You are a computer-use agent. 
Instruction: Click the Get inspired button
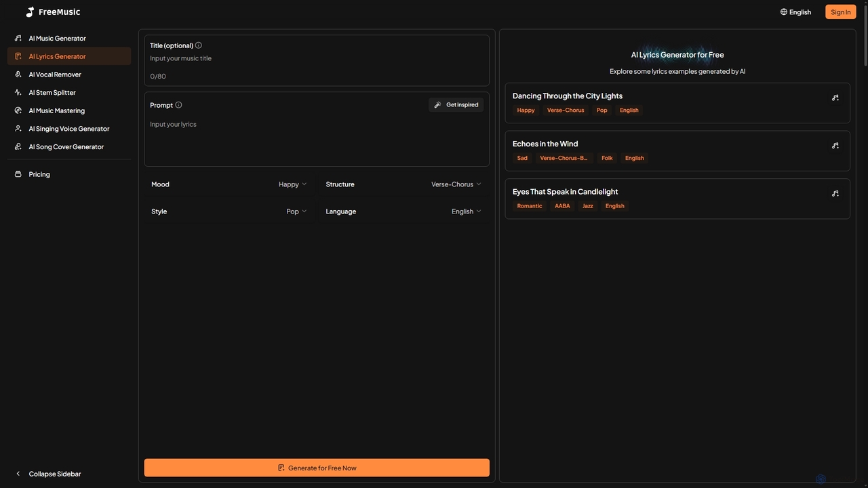click(456, 105)
